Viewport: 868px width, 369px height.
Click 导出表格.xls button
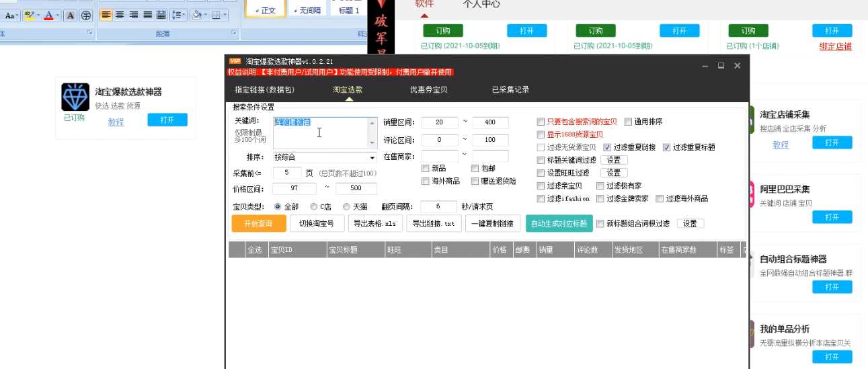[375, 224]
